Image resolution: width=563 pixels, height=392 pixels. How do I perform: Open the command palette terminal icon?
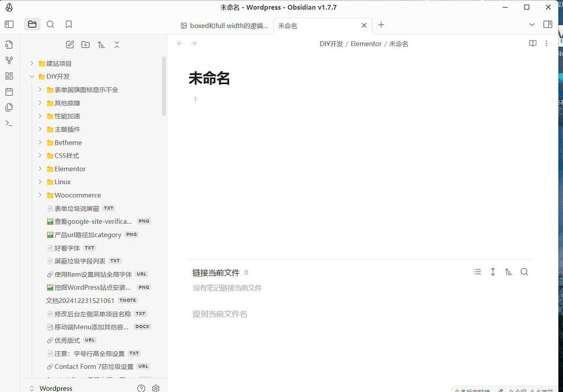click(x=9, y=123)
